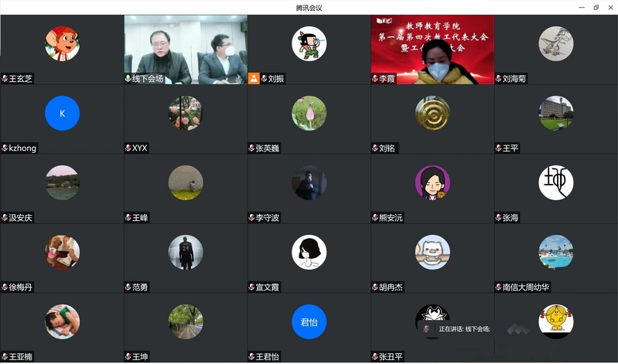Click the muted mic icon beside 王玄芝
618x364 pixels.
(5, 79)
